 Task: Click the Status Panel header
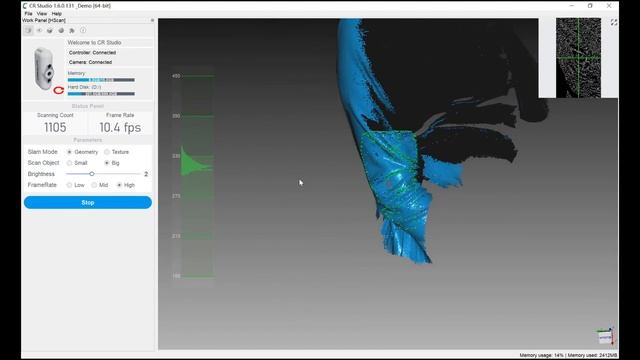point(88,106)
